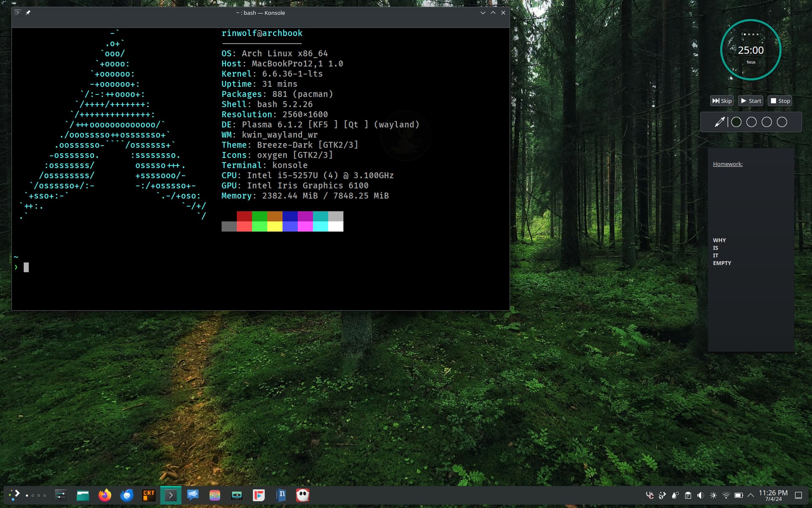Screen dimensions: 812x508
Task: Select the fourth color history circle
Action: pos(782,122)
